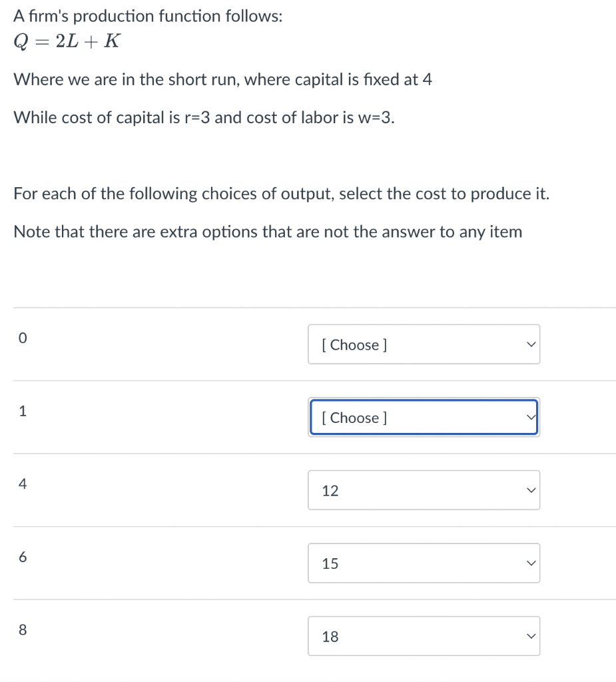The width and height of the screenshot is (616, 682).
Task: Click the chevron arrow next to value 12
Action: [531, 490]
